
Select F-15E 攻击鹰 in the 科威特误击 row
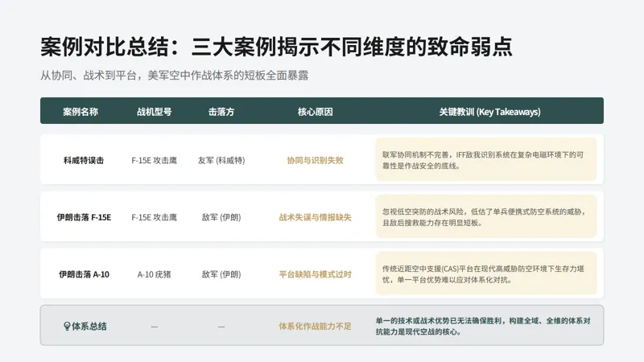(x=154, y=160)
